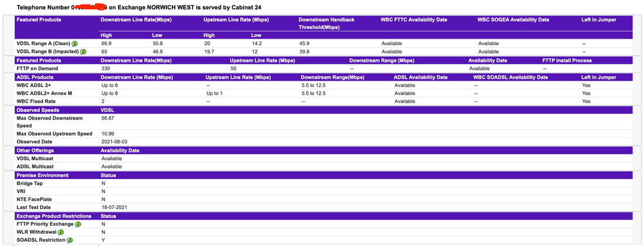644x246 pixels.
Task: Select the 56.67 observed downstream speed
Action: [108, 118]
